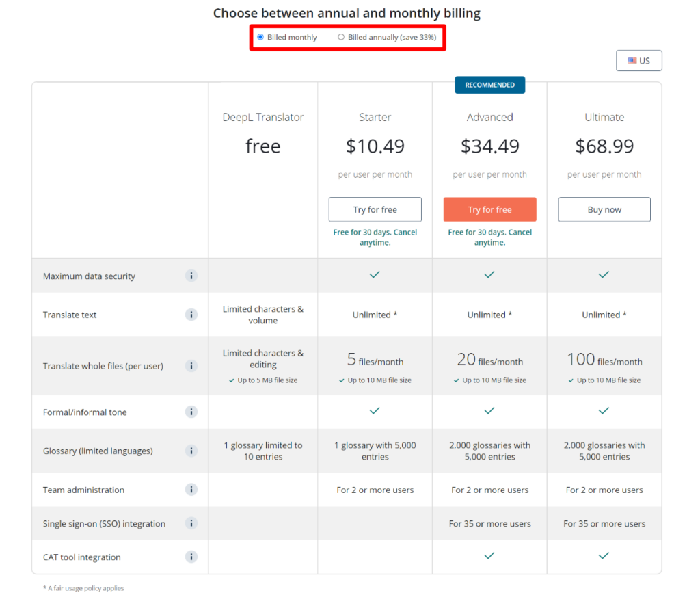Screen dimensions: 700x595
Task: Open Team administration info icon
Action: 191,490
